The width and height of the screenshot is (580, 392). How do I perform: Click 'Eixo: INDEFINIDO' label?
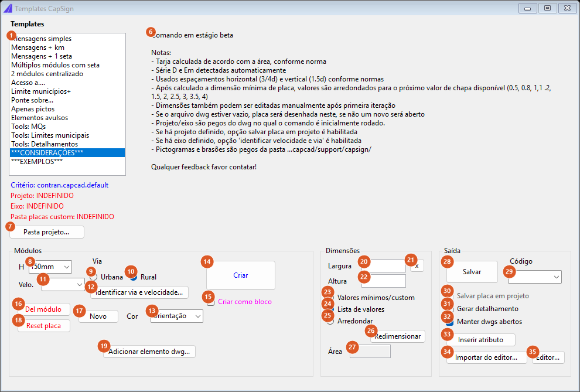point(37,206)
